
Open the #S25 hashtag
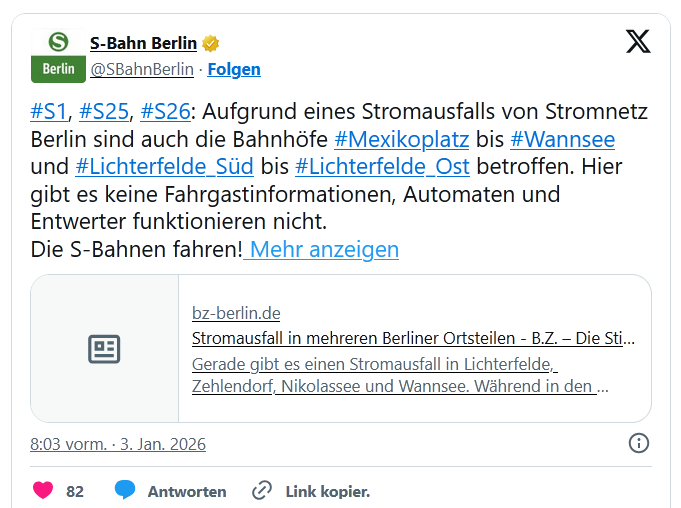104,111
